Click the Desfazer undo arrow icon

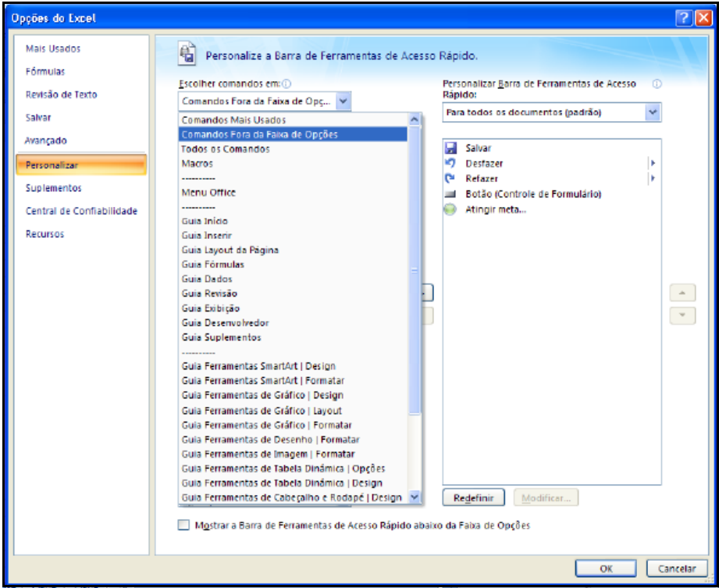tap(450, 163)
